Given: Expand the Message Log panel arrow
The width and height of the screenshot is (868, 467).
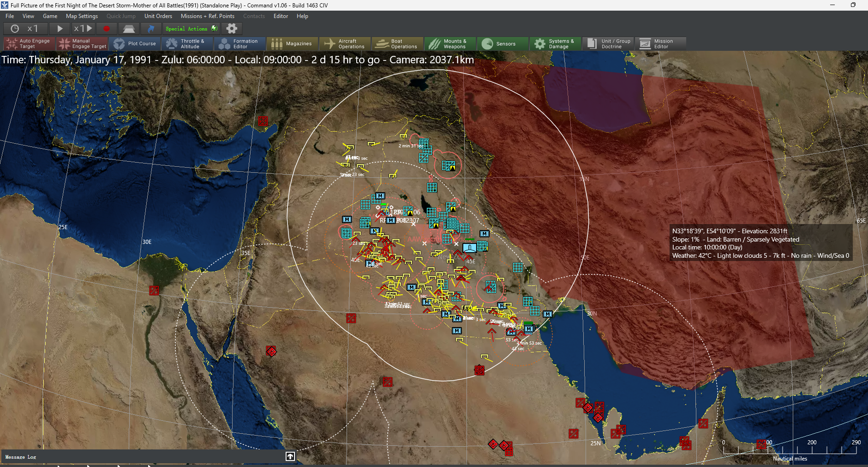Looking at the screenshot, I should click(290, 456).
